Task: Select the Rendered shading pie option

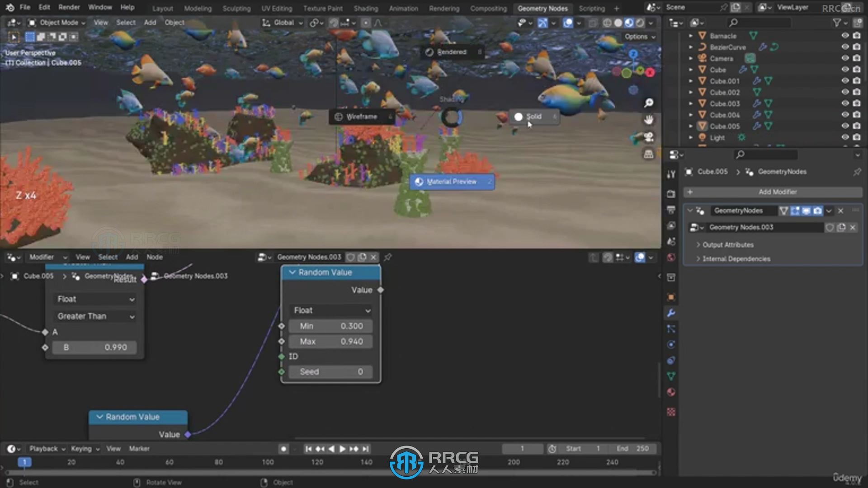Action: [x=452, y=52]
